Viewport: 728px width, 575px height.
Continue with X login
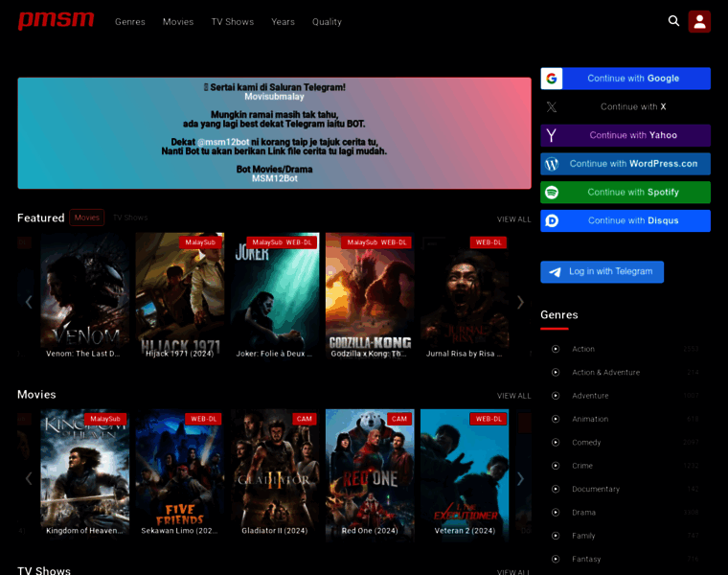pyautogui.click(x=626, y=106)
